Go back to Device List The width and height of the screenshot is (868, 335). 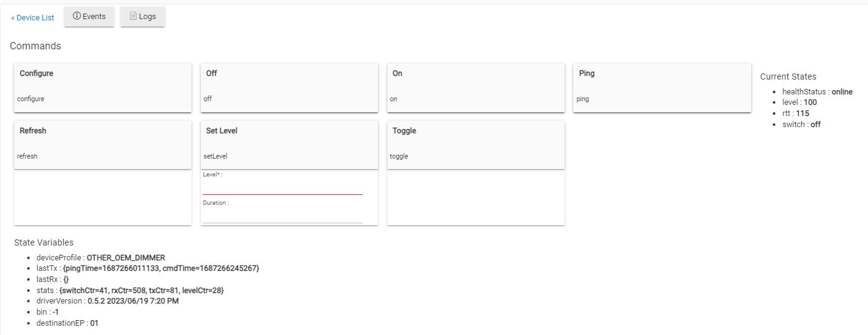point(33,18)
